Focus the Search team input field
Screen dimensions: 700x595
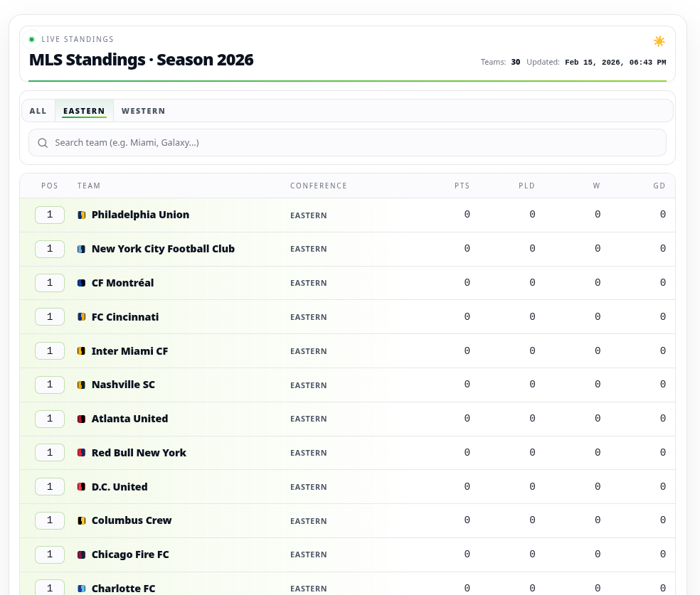(347, 143)
